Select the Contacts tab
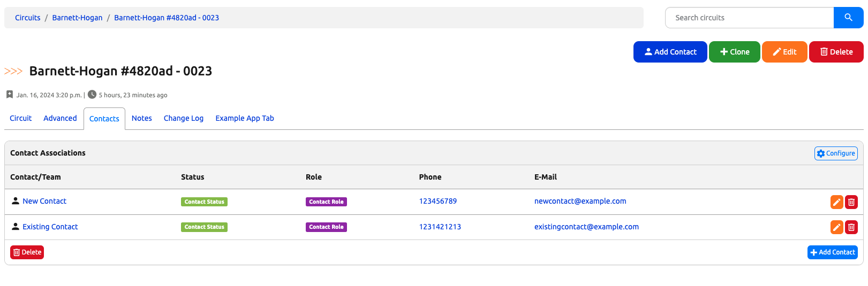The height and width of the screenshot is (286, 868). point(104,119)
